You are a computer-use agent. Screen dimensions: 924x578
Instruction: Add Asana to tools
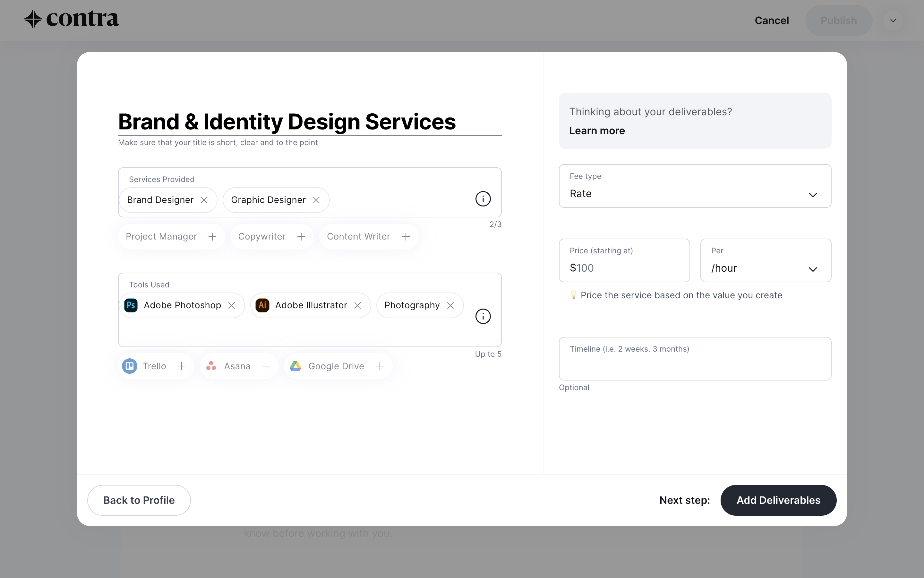click(x=266, y=366)
